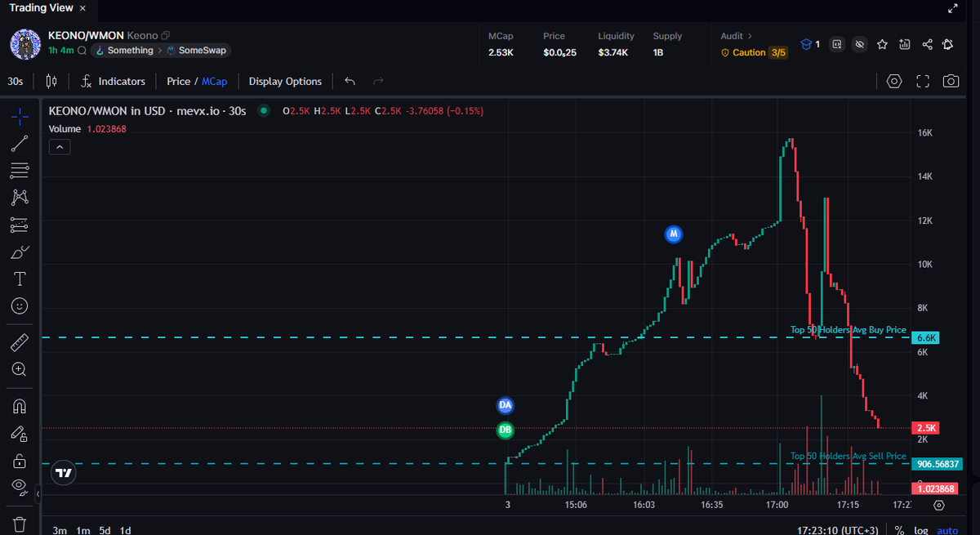Enter fullscreen chart mode
The width and height of the screenshot is (980, 535).
coord(923,81)
